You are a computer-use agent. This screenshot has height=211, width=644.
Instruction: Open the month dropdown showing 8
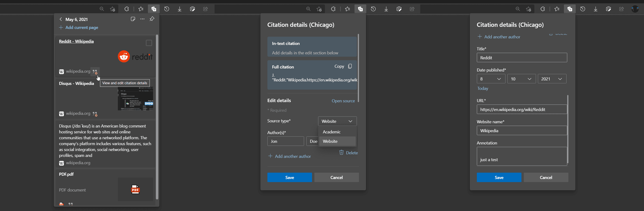[x=491, y=79]
